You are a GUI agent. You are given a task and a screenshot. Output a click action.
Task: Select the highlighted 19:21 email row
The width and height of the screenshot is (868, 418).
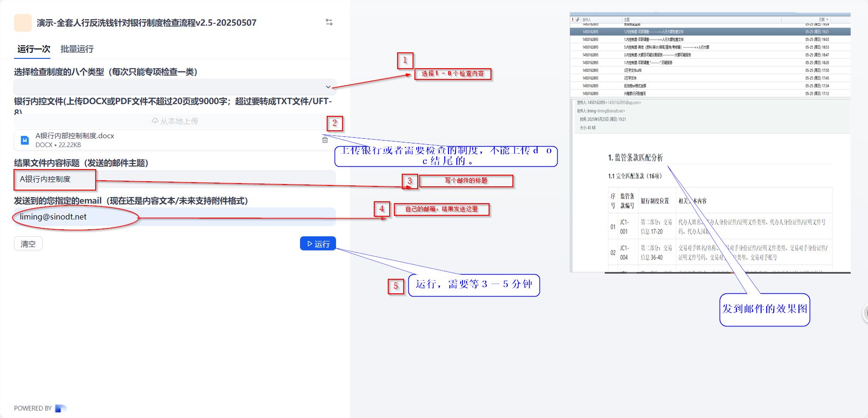click(709, 32)
